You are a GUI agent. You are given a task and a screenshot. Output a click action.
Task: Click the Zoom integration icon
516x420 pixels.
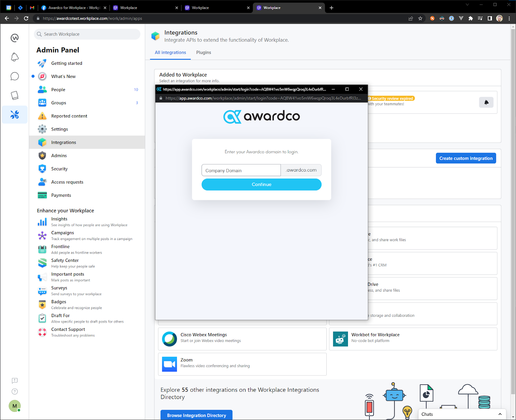(x=169, y=364)
